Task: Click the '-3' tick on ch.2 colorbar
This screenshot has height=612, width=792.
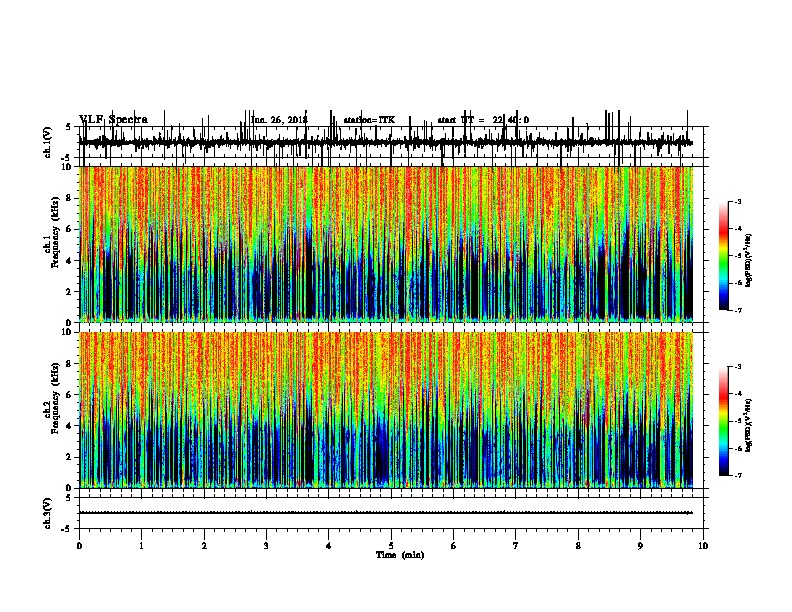Action: click(x=737, y=367)
